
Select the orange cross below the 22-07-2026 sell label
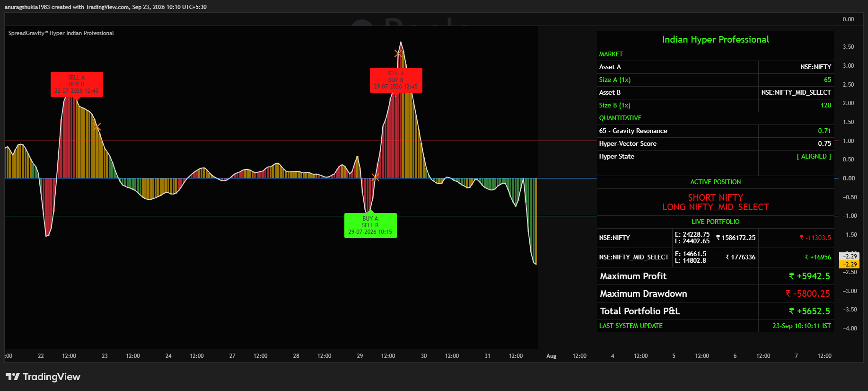[97, 127]
